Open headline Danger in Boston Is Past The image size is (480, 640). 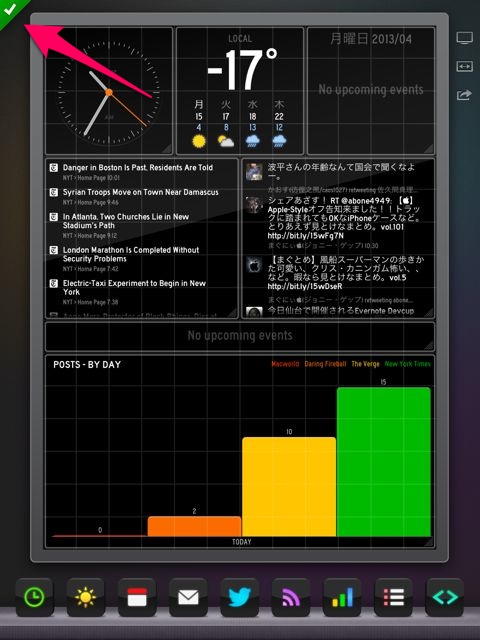(138, 167)
